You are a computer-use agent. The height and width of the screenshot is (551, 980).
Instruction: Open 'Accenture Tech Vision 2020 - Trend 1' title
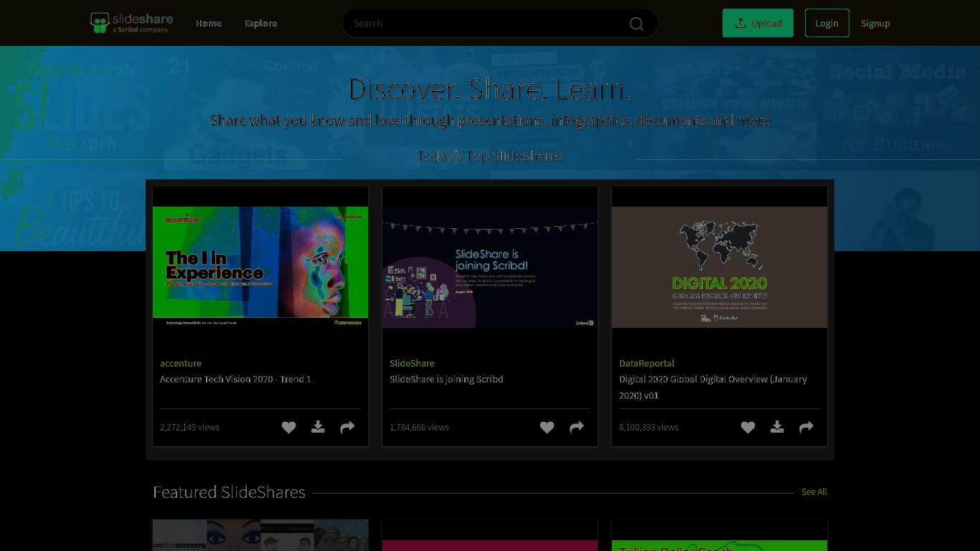(235, 379)
